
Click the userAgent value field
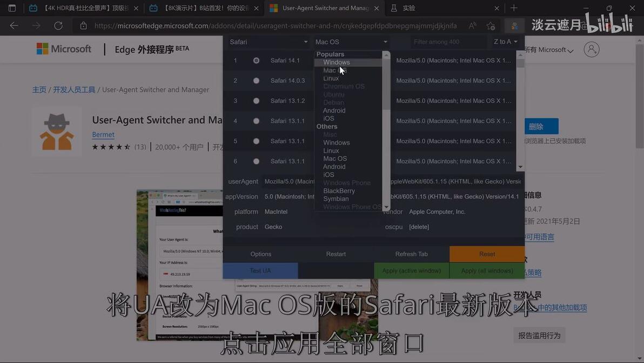392,181
